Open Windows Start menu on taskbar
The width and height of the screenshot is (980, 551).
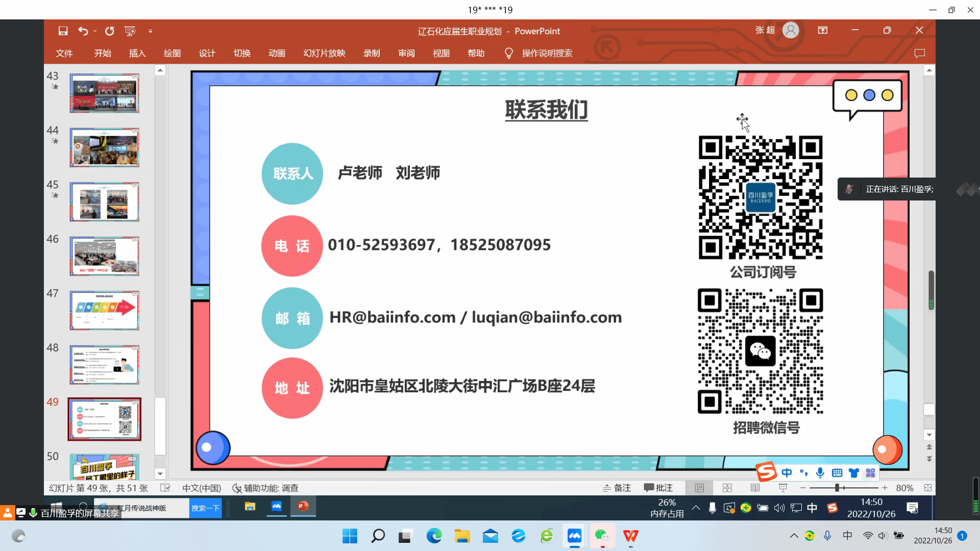(350, 536)
